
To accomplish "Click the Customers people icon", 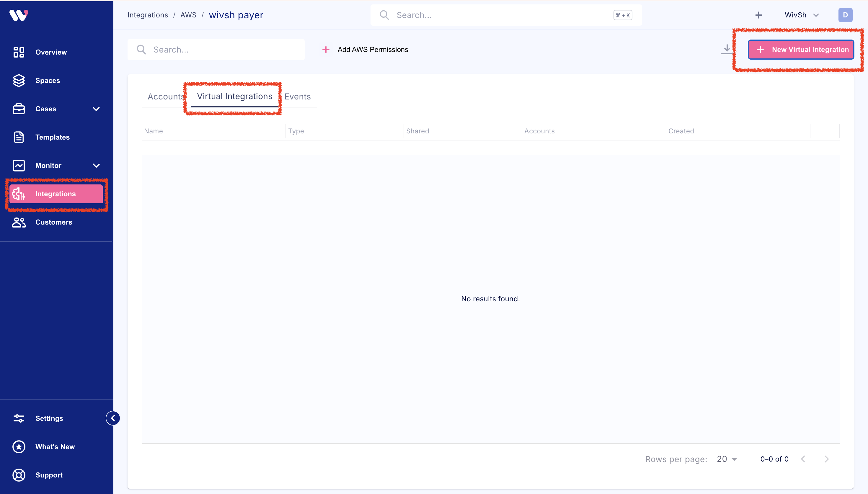I will point(19,222).
